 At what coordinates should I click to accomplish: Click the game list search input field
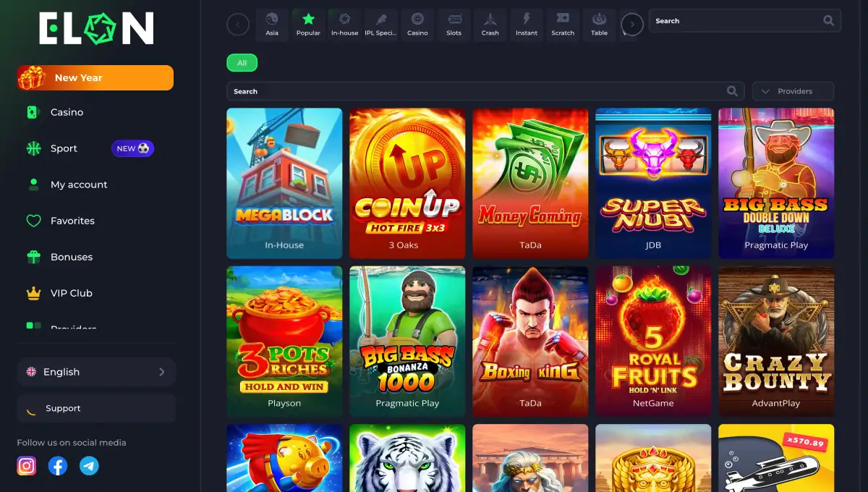pyautogui.click(x=477, y=90)
